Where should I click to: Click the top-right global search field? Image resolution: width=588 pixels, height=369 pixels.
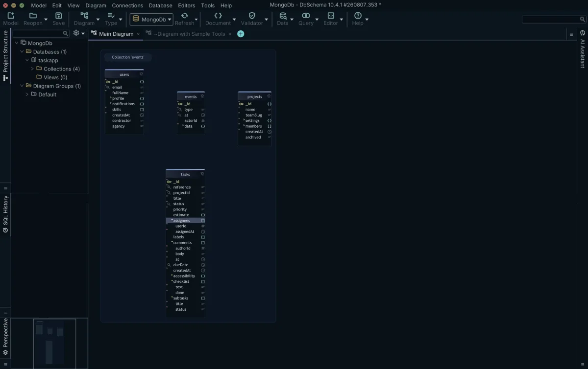coord(554,20)
